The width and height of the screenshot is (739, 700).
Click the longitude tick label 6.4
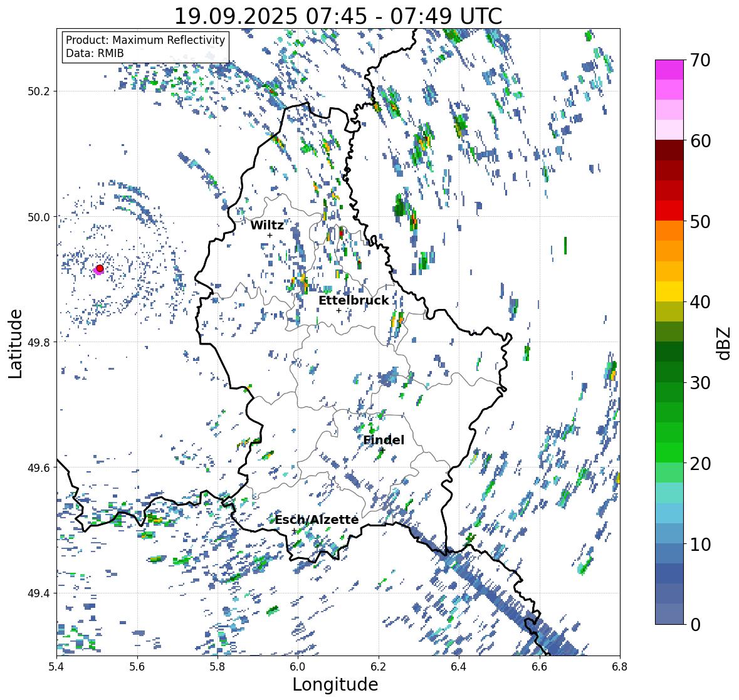tap(459, 667)
